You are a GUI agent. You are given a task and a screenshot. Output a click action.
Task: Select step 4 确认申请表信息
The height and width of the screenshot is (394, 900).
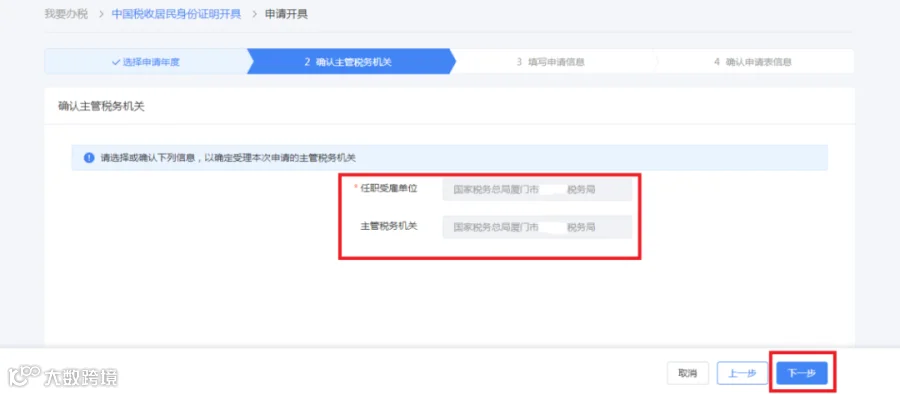pyautogui.click(x=752, y=62)
